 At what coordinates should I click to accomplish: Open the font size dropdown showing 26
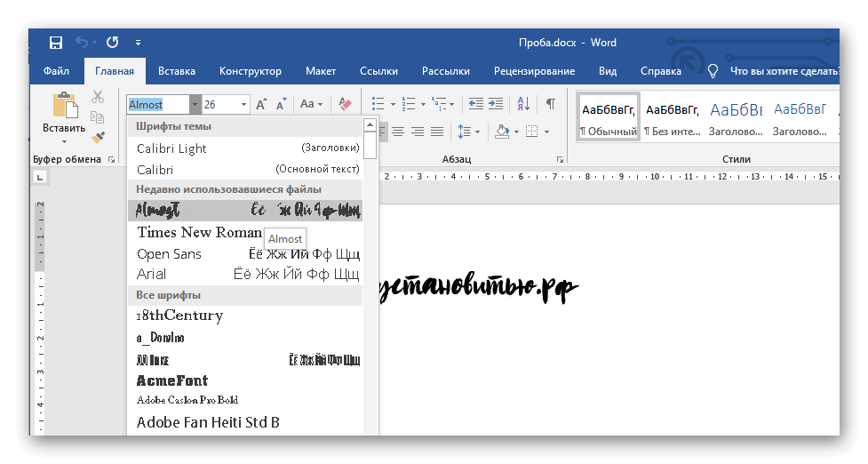(x=243, y=104)
